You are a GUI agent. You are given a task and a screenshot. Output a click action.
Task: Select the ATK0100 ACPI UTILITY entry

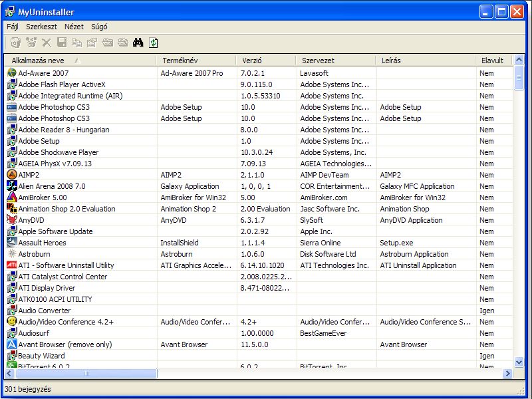pyautogui.click(x=55, y=299)
